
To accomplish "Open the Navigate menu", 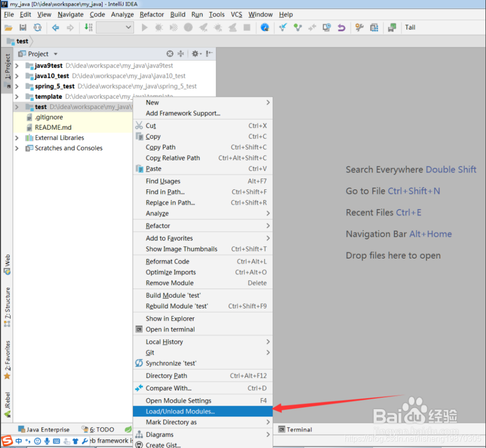I will (70, 15).
